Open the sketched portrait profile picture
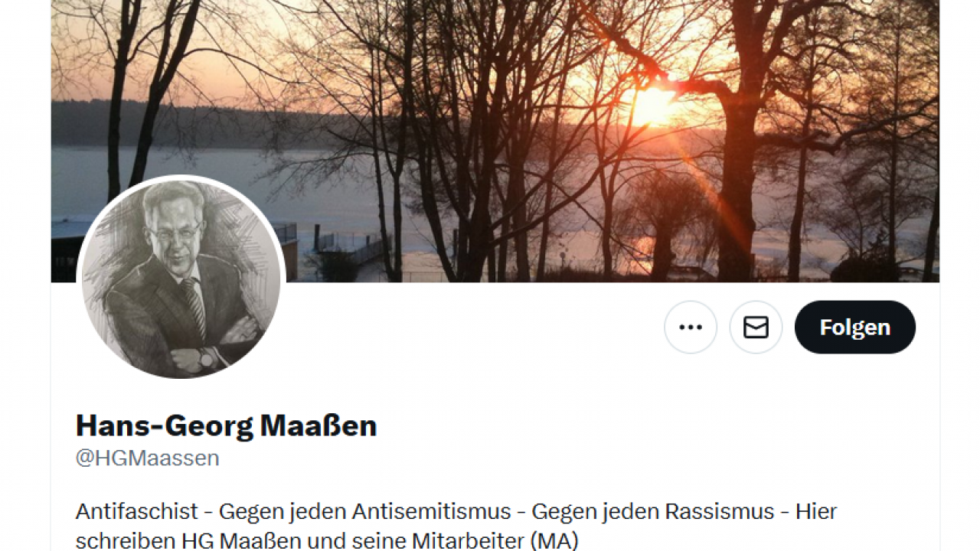980x551 pixels. tap(181, 279)
